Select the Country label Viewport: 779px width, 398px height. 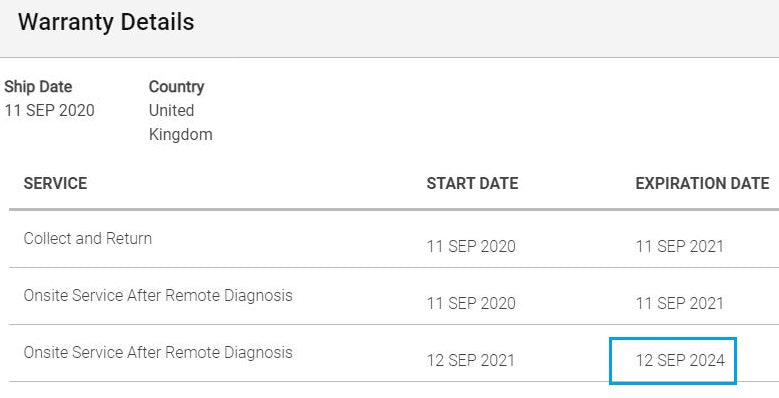pyautogui.click(x=176, y=86)
